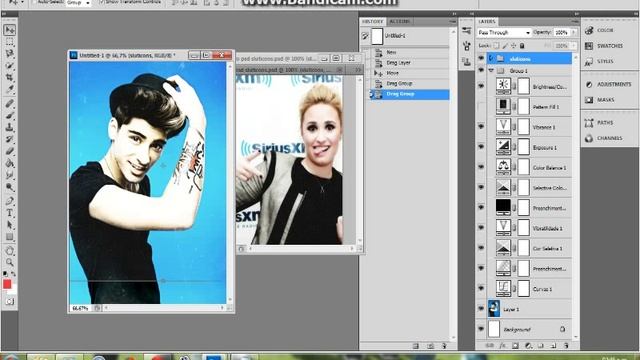Click the layer style fx icon
The width and height of the screenshot is (640, 360).
coord(502,346)
